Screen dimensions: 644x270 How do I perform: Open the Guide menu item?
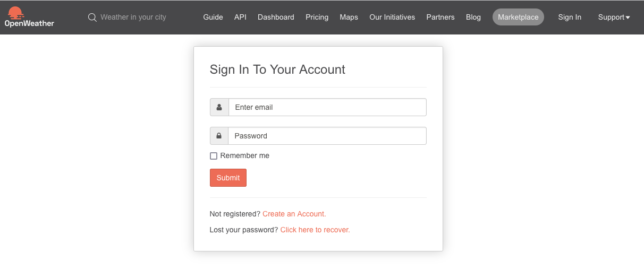[213, 17]
